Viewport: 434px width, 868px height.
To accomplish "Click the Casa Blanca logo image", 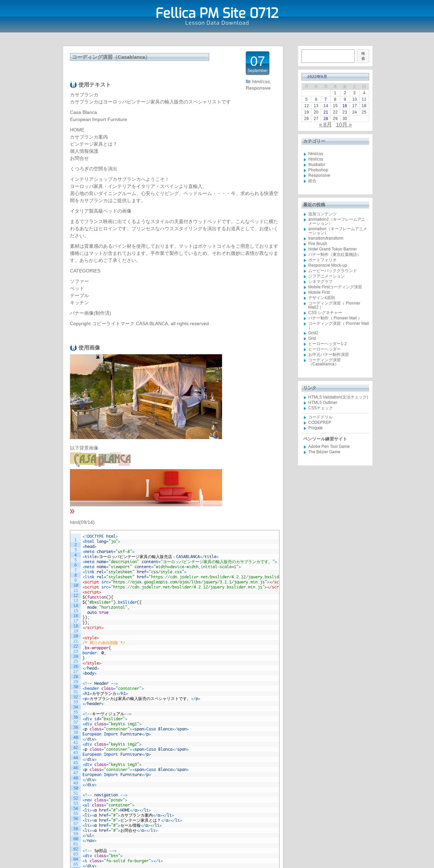I will [x=100, y=459].
